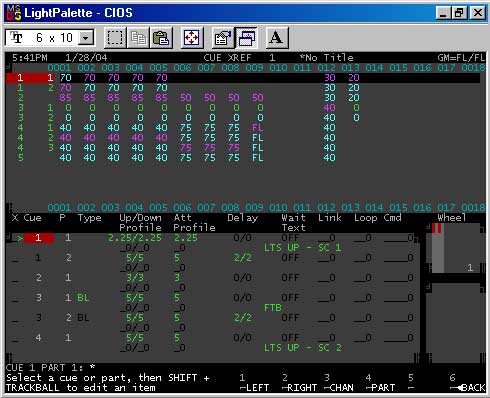The image size is (490, 398).
Task: Click the Up/Down time 2.25/2.25 field
Action: (x=135, y=238)
